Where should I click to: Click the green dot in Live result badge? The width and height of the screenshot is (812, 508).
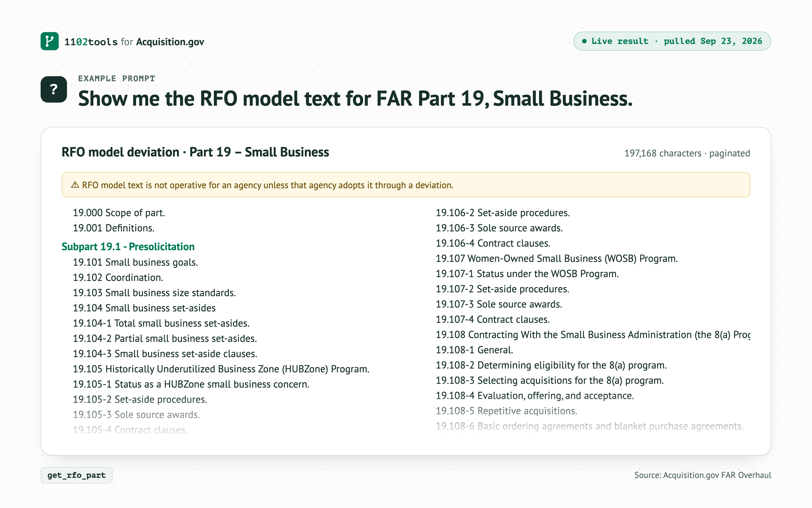pyautogui.click(x=584, y=41)
